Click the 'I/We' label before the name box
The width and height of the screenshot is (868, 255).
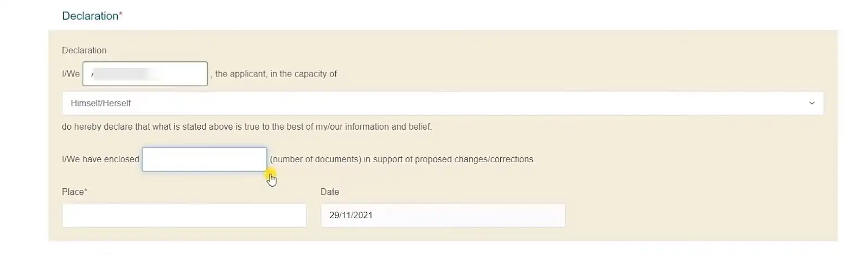tap(71, 74)
